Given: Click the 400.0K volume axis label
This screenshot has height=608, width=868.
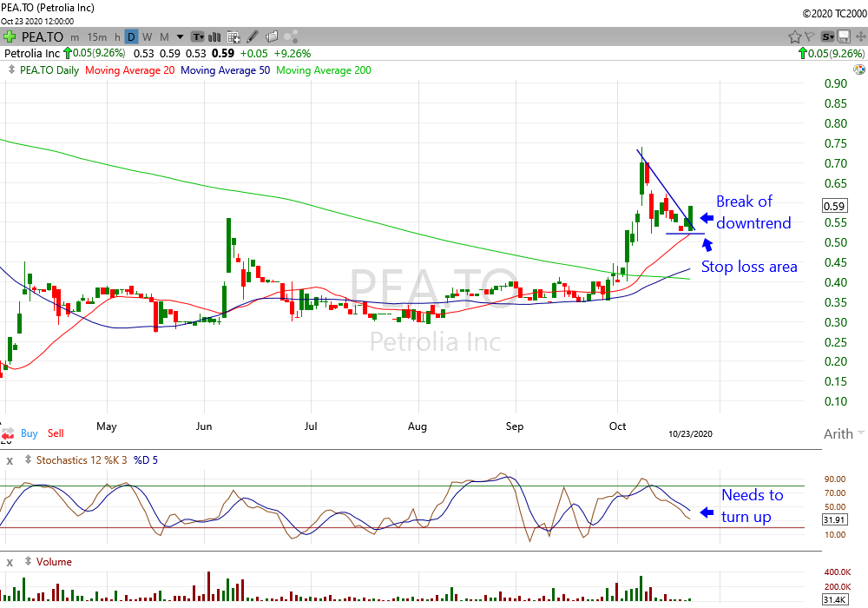Looking at the screenshot, I should tap(837, 572).
